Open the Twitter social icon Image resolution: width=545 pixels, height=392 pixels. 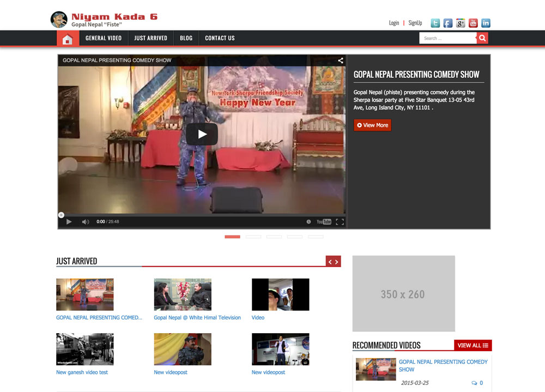pyautogui.click(x=435, y=23)
